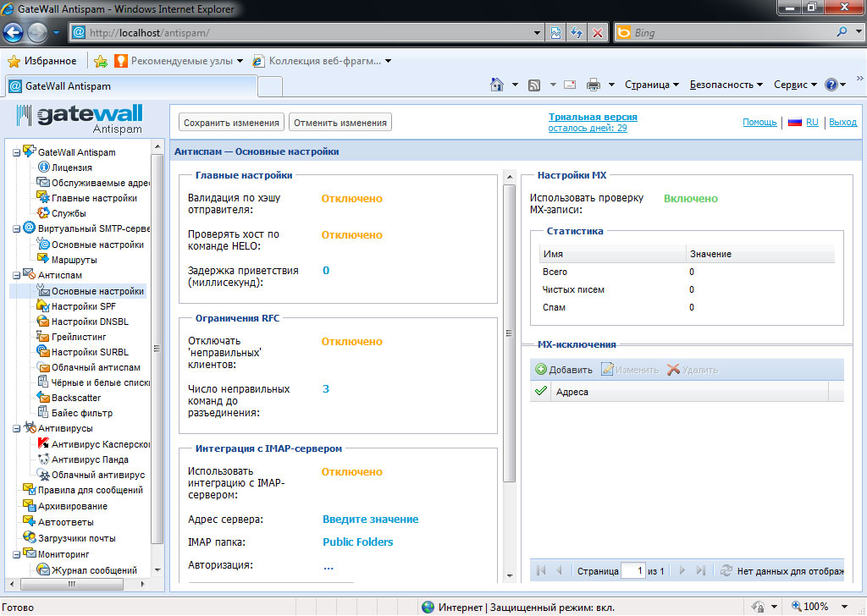Screen dimensions: 867x616
Task: Edit Адрес сервера Введите значение field
Action: coord(371,520)
